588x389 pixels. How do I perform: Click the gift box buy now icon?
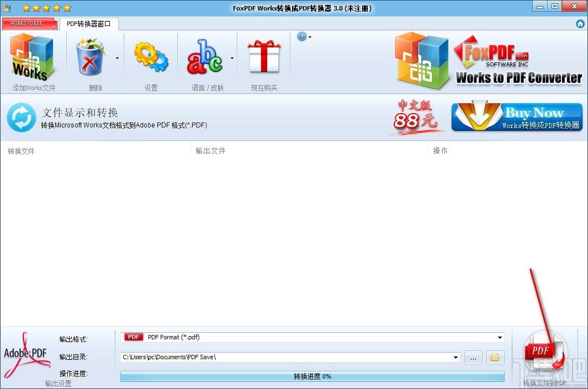(264, 57)
